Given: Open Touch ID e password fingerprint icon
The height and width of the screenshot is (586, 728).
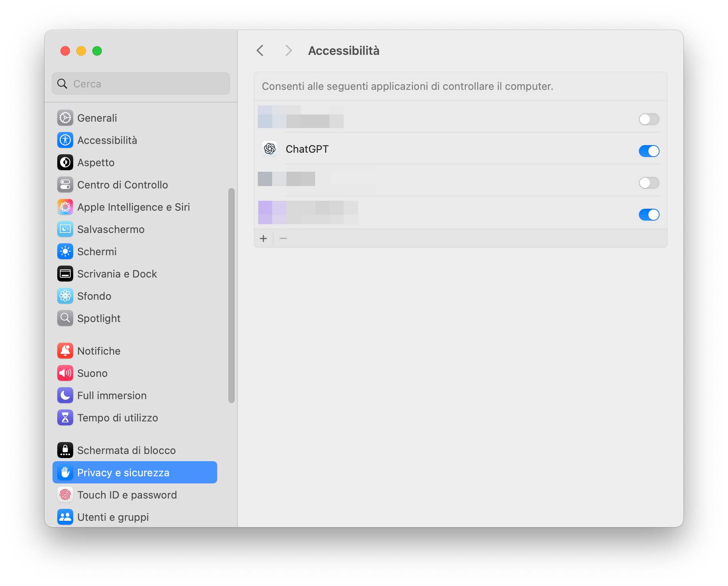Looking at the screenshot, I should (x=65, y=495).
